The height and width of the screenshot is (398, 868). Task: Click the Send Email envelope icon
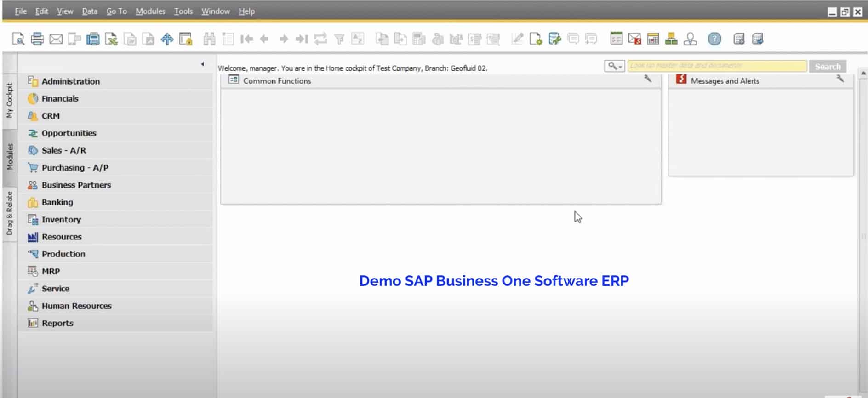coord(56,39)
